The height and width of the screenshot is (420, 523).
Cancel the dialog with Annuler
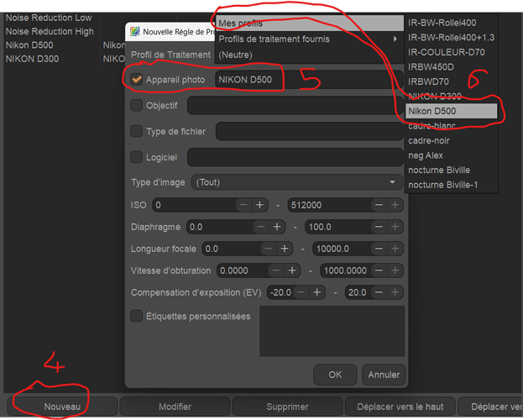click(384, 375)
